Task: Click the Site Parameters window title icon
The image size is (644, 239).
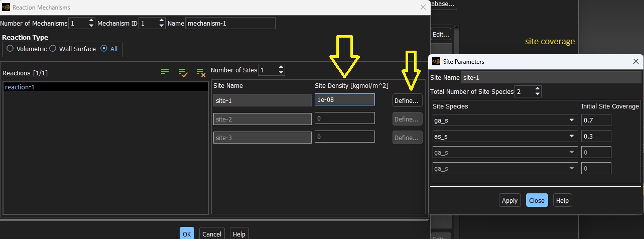Action: [x=436, y=62]
